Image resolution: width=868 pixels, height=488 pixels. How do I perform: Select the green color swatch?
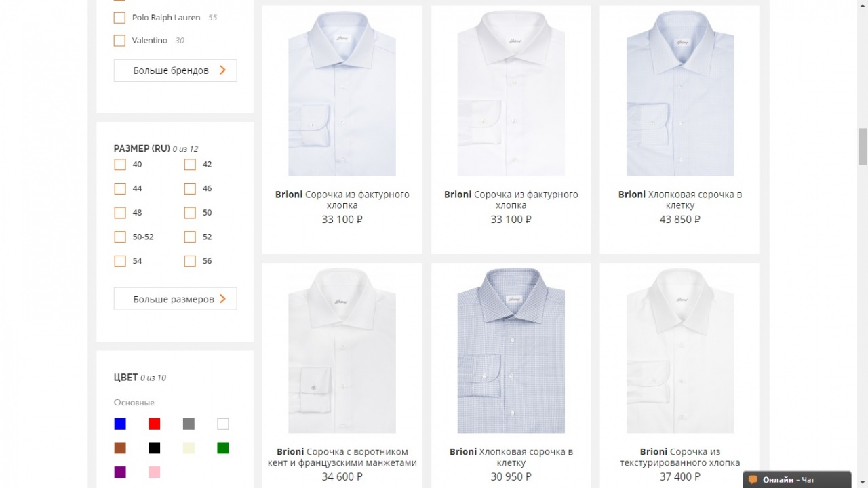pos(223,448)
